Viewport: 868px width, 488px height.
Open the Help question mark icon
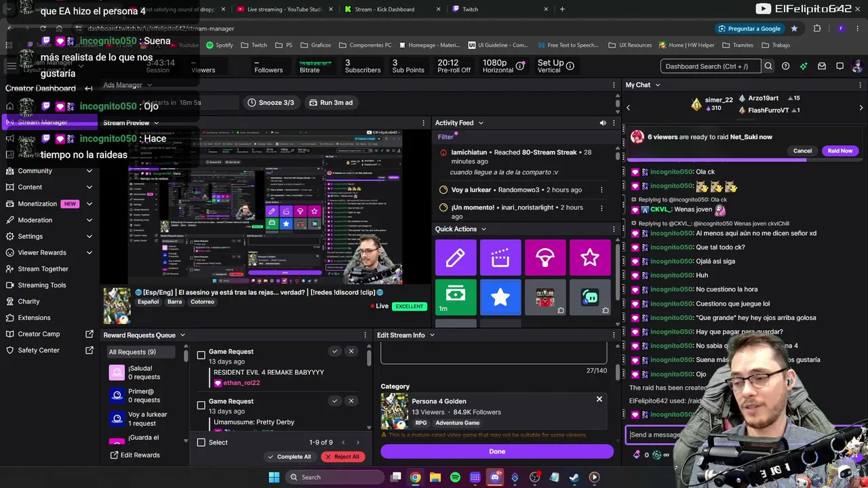[785, 66]
